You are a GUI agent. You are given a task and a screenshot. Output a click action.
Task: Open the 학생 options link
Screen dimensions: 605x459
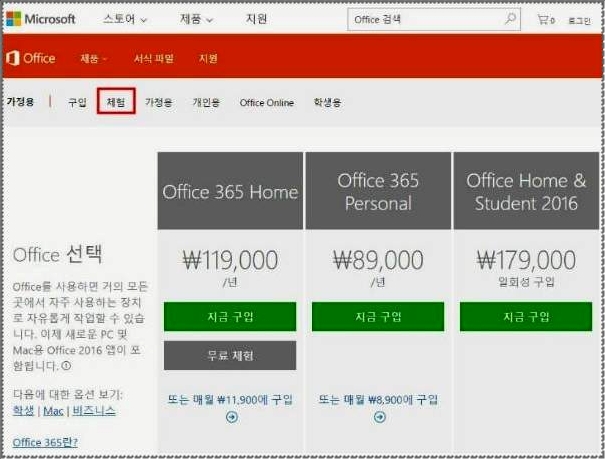[24, 410]
